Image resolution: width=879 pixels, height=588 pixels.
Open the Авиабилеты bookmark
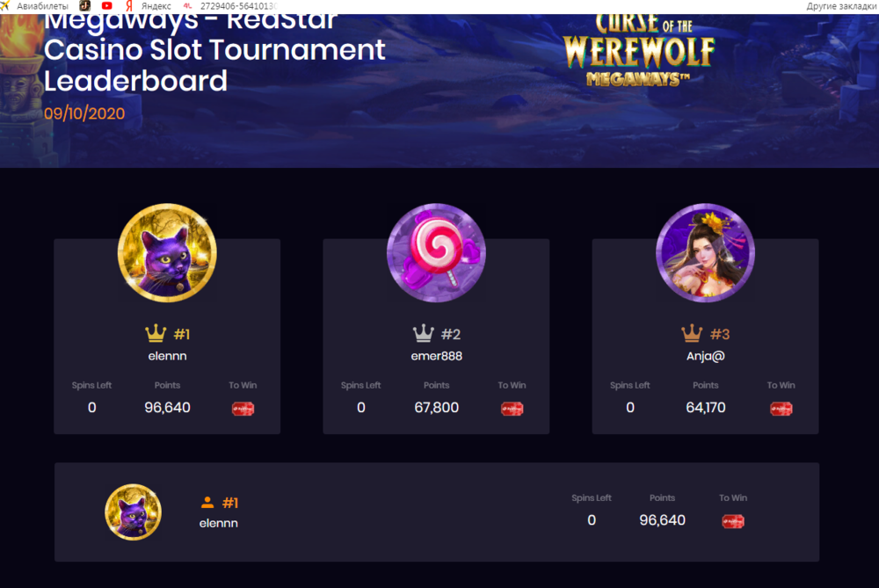point(35,6)
